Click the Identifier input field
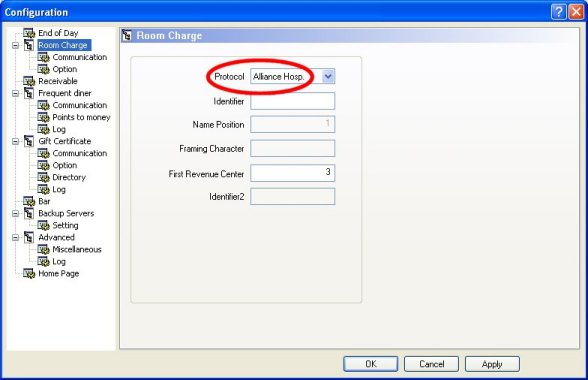Viewport: 588px width, 380px height. [292, 101]
